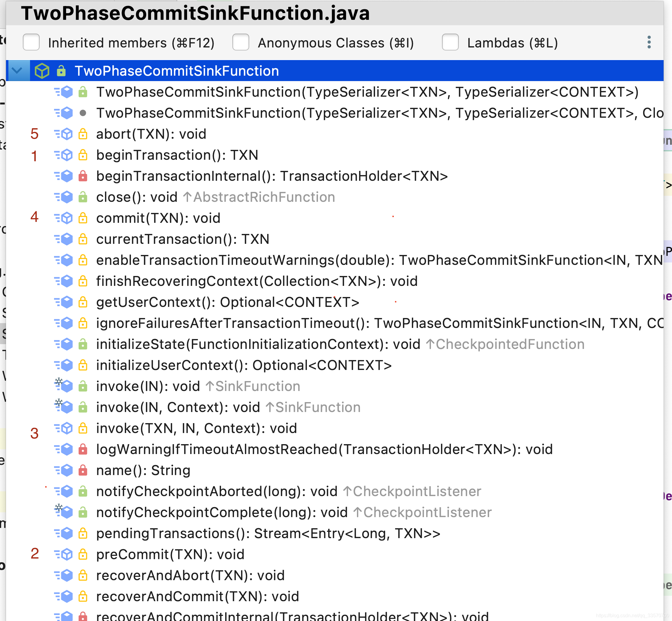Go to invoke(TXN, IN, Context): void
The height and width of the screenshot is (621, 672).
[197, 429]
